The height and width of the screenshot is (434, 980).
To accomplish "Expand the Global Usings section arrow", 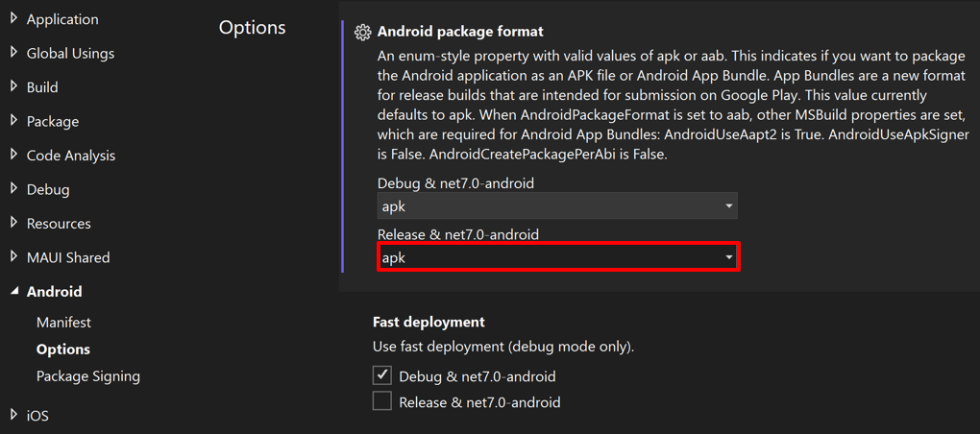I will (13, 53).
